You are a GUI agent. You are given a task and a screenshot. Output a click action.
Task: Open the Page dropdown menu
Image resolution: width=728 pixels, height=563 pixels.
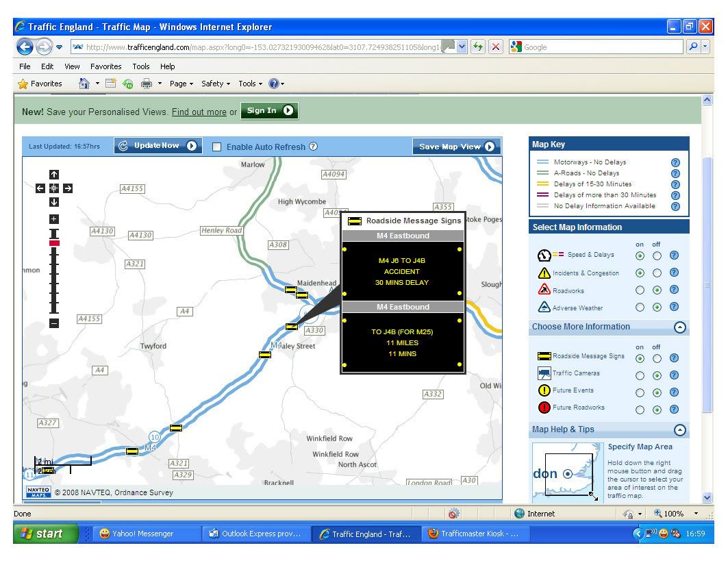[x=181, y=84]
